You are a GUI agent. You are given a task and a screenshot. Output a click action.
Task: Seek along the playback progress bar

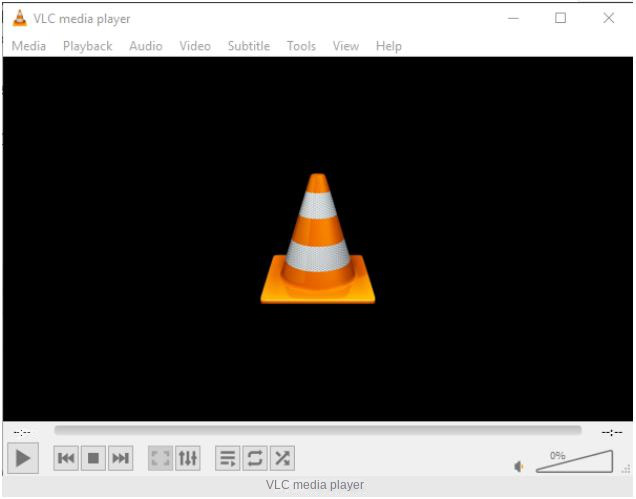(318, 430)
